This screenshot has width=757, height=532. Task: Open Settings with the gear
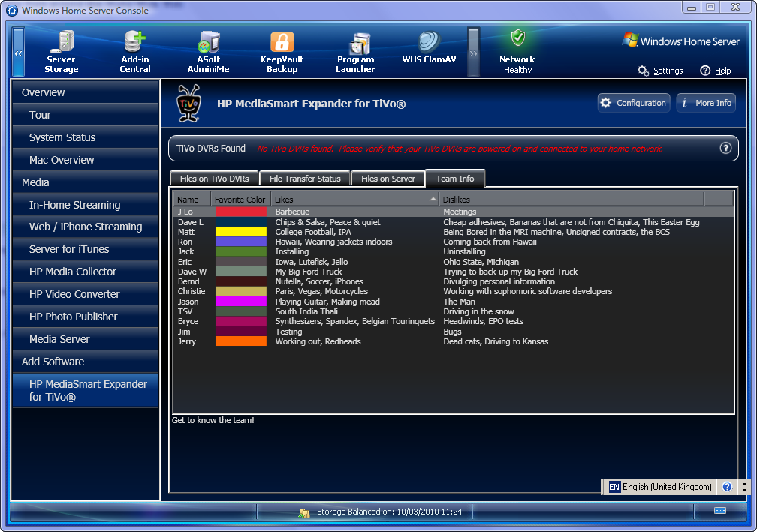[x=660, y=71]
